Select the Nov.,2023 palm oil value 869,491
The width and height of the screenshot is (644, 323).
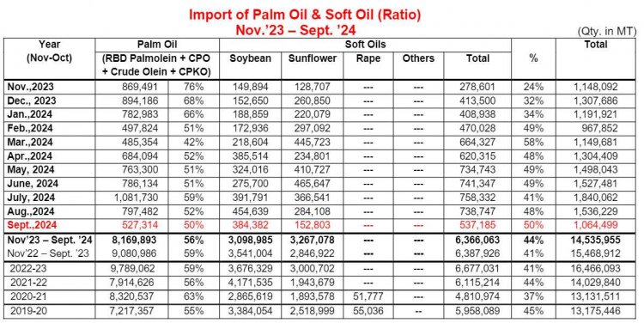(140, 87)
